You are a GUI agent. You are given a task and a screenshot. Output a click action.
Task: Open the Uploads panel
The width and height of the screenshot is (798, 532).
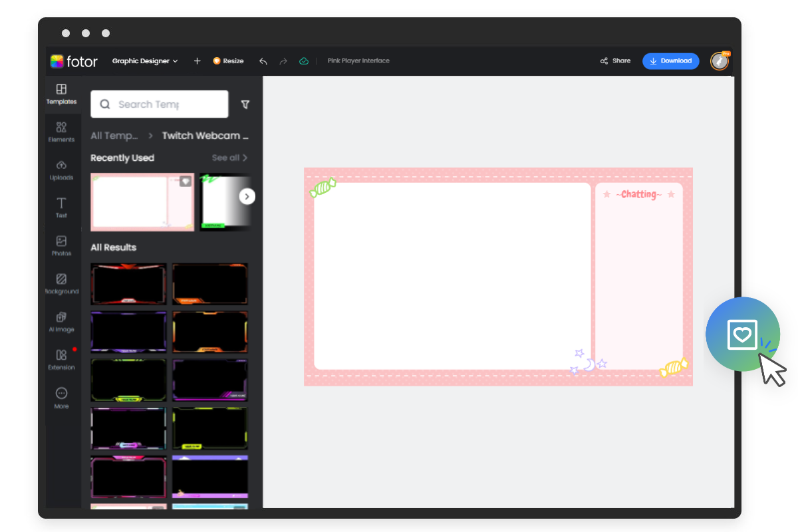pos(61,170)
